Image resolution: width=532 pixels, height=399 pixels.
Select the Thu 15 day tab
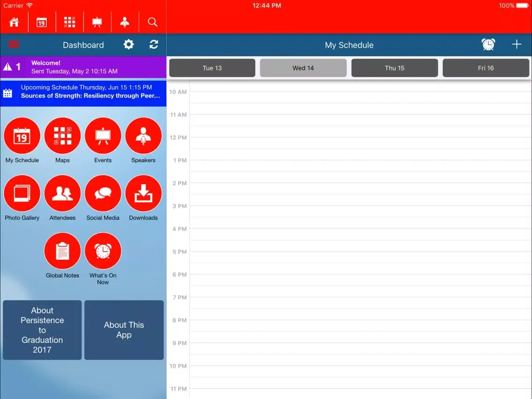395,68
